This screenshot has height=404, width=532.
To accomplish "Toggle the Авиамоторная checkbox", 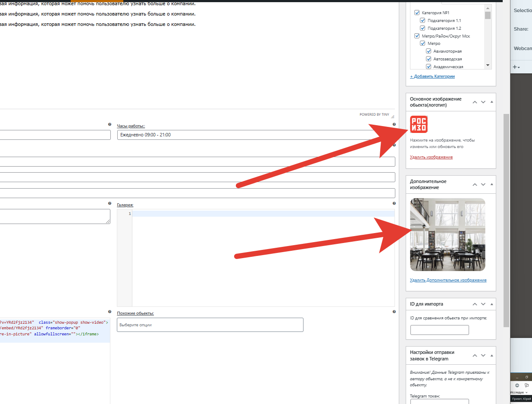I will point(429,51).
